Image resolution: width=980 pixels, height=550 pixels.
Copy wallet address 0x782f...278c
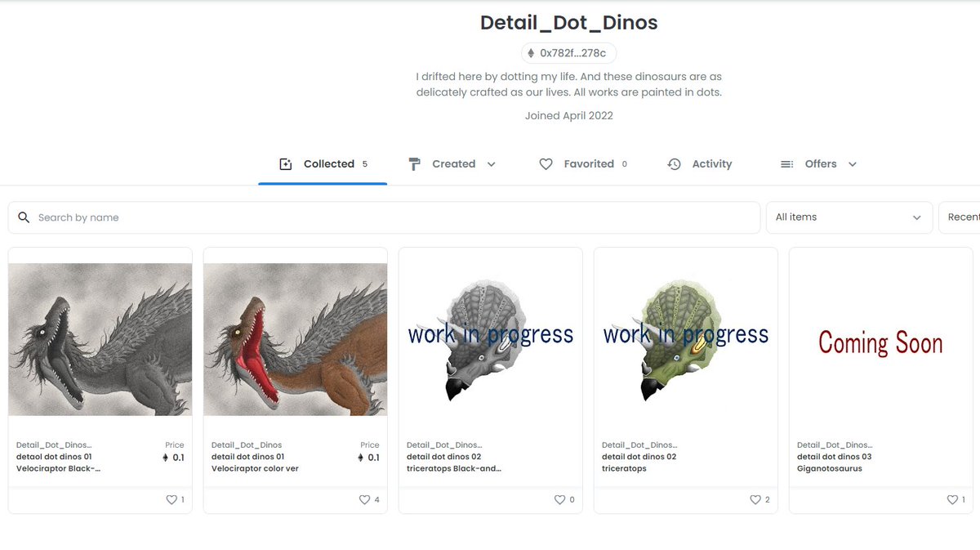coord(569,53)
